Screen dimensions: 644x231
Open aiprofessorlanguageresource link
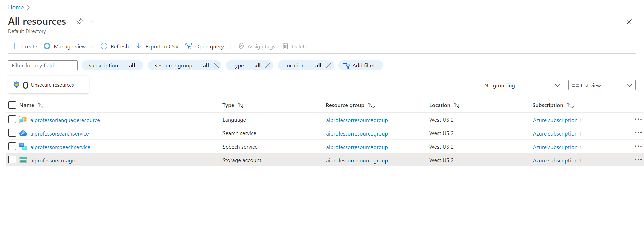(x=65, y=120)
